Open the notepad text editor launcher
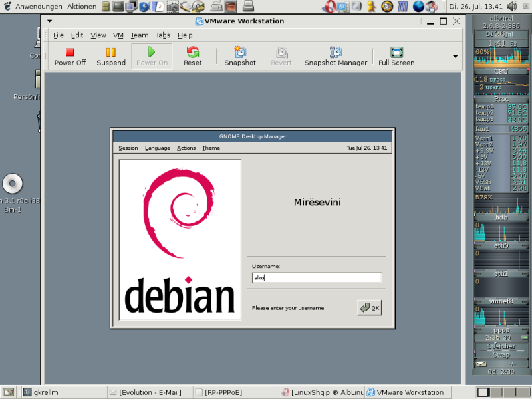532x399 pixels. [x=186, y=7]
